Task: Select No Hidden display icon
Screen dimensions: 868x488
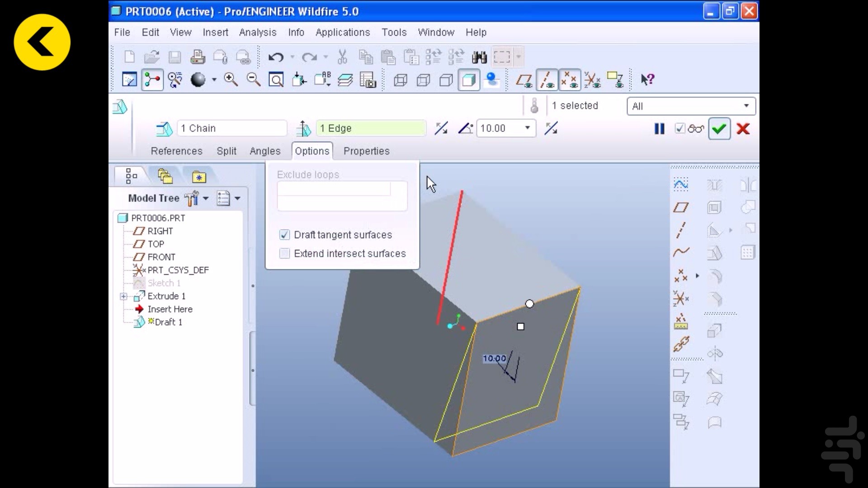Action: point(446,80)
